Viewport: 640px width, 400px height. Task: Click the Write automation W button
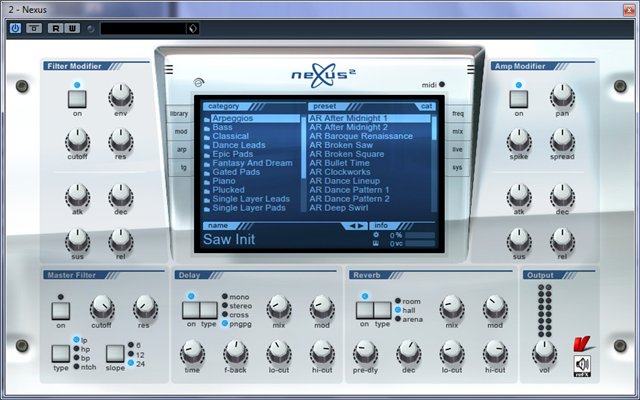(x=72, y=28)
